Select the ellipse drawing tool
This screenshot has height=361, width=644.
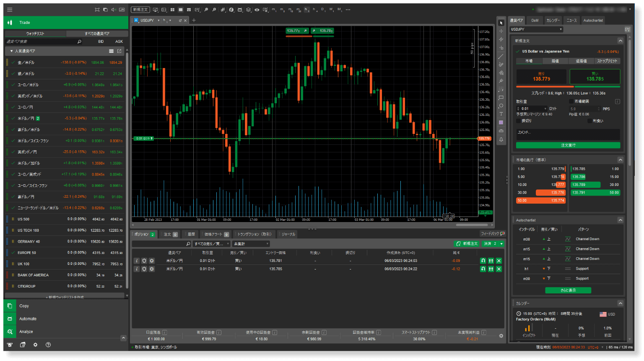501,106
